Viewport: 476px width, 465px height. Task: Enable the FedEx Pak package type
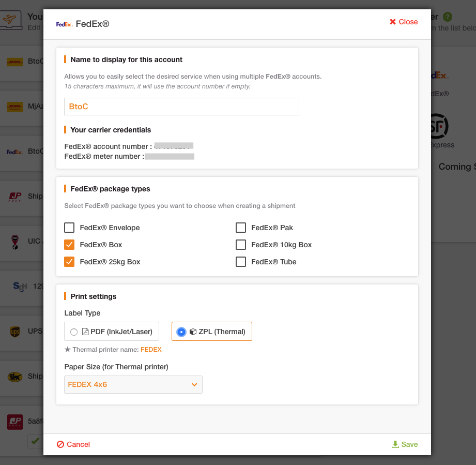[241, 228]
